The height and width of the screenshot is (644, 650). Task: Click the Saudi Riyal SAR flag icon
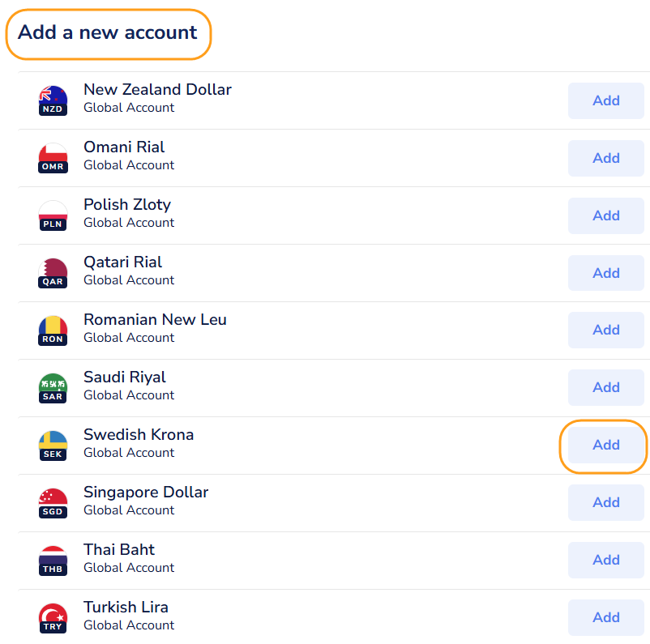point(53,388)
